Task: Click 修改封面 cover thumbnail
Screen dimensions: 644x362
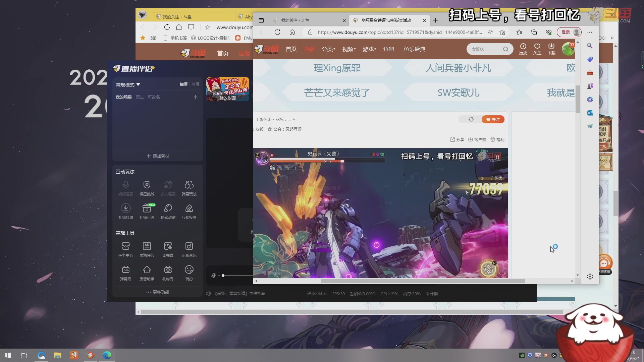Action: click(228, 89)
